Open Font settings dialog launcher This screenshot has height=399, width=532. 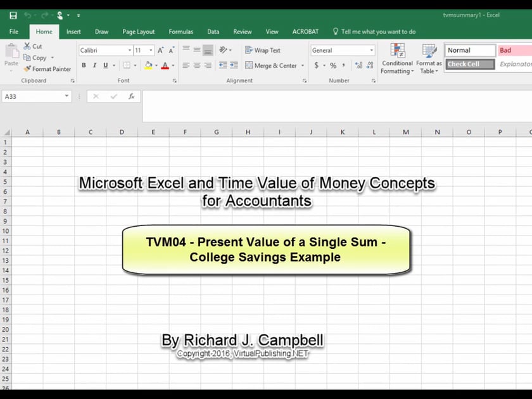pyautogui.click(x=175, y=81)
